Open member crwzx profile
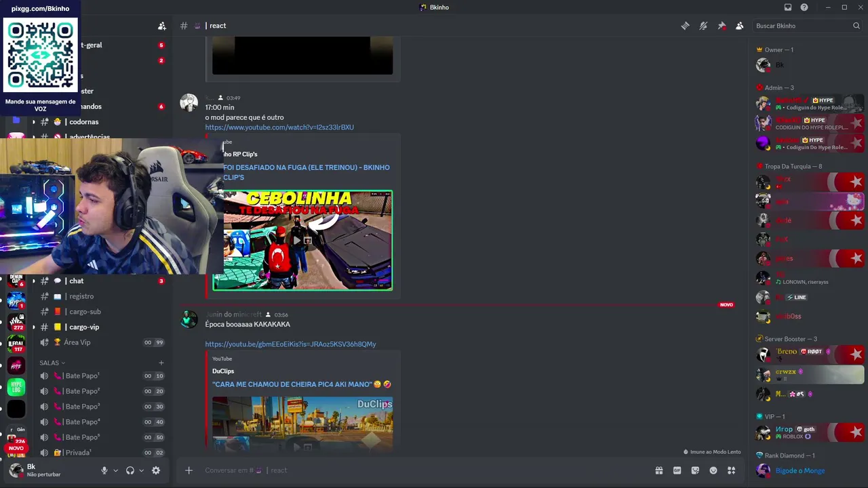868x488 pixels. click(810, 374)
